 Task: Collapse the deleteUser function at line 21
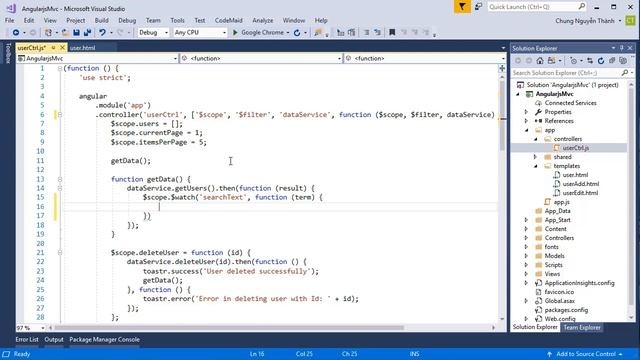coord(60,253)
